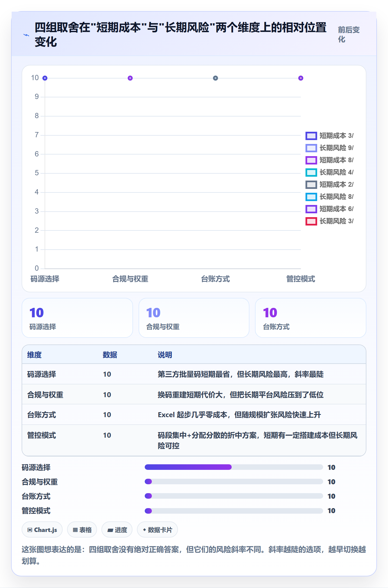This screenshot has width=388, height=588.
Task: Click the 数据卡片 chip
Action: (157, 529)
